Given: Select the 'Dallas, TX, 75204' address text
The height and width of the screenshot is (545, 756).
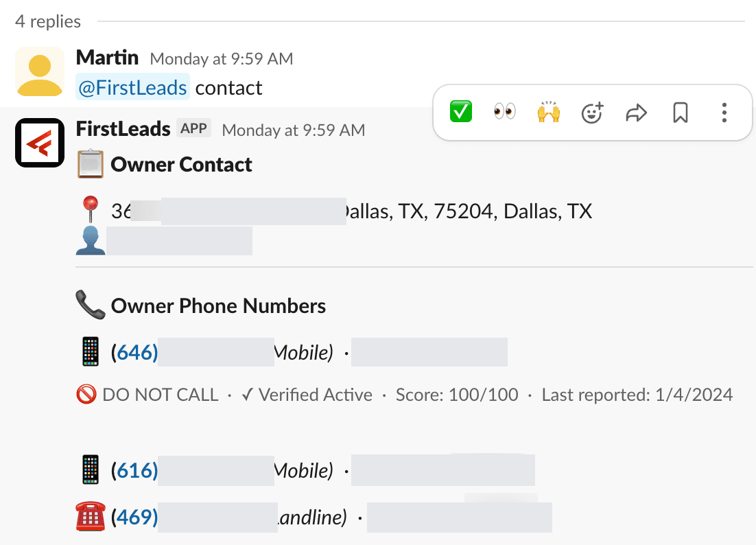Looking at the screenshot, I should 420,211.
